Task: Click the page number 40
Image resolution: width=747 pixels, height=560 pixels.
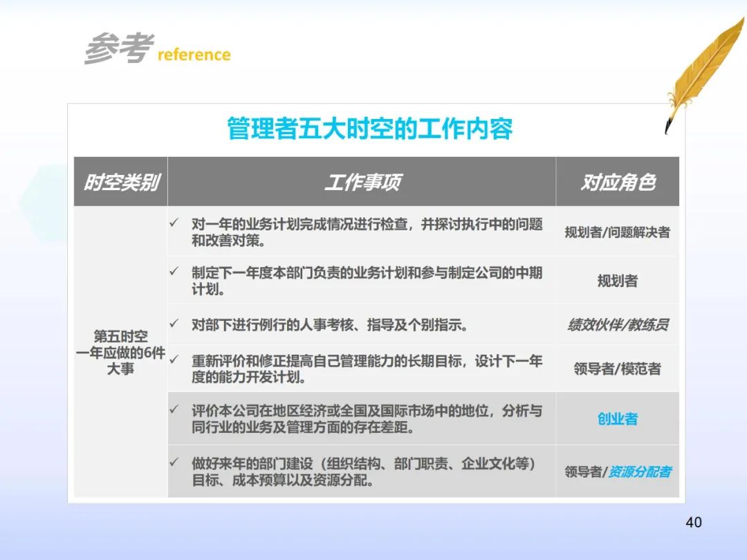Action: coord(694,523)
